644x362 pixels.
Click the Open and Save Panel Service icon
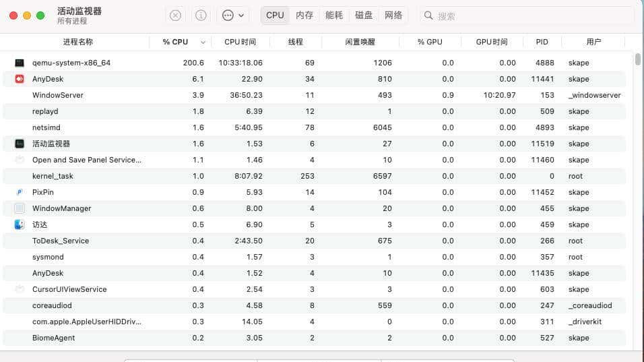coord(20,160)
